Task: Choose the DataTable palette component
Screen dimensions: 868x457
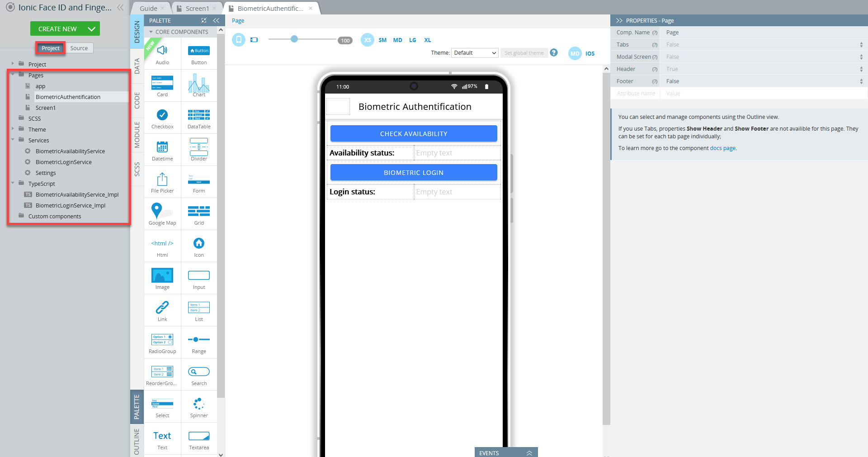Action: [x=199, y=118]
